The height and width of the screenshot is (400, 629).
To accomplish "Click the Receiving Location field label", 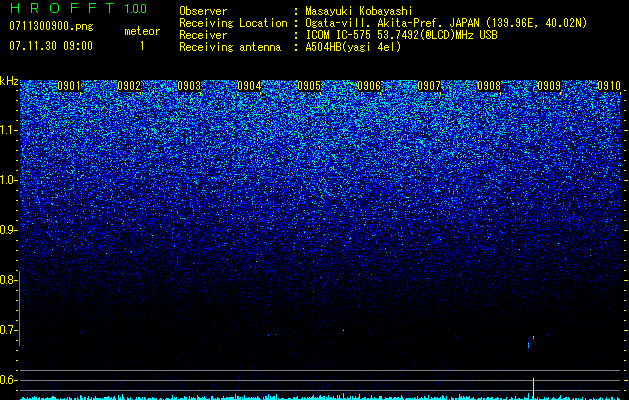I will point(233,23).
